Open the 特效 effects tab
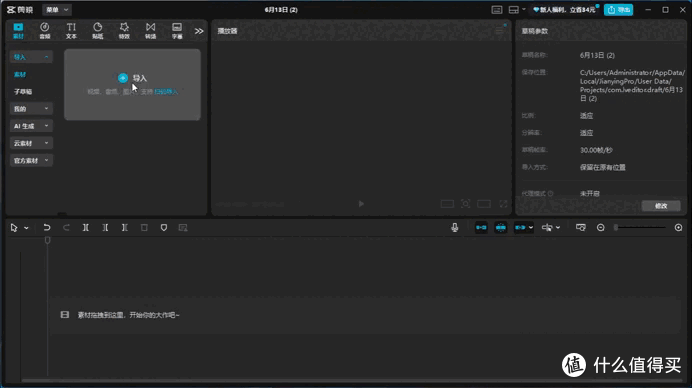 pyautogui.click(x=124, y=31)
